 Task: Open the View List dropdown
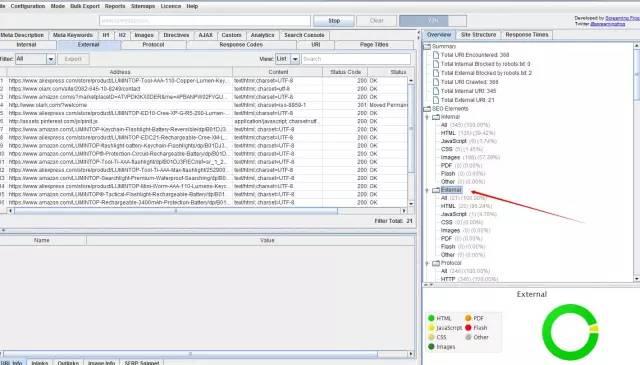(x=295, y=59)
